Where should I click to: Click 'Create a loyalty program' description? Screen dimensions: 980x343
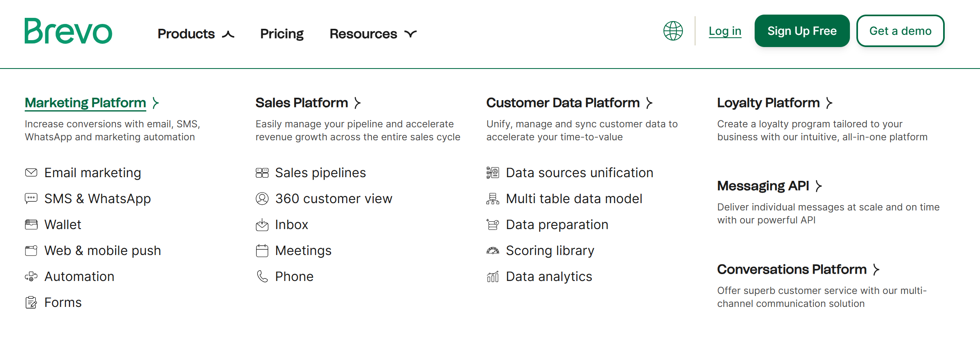click(x=822, y=131)
